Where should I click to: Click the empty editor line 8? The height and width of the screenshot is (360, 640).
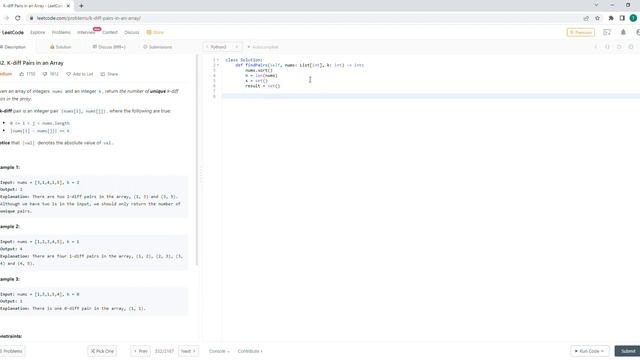[x=431, y=96]
